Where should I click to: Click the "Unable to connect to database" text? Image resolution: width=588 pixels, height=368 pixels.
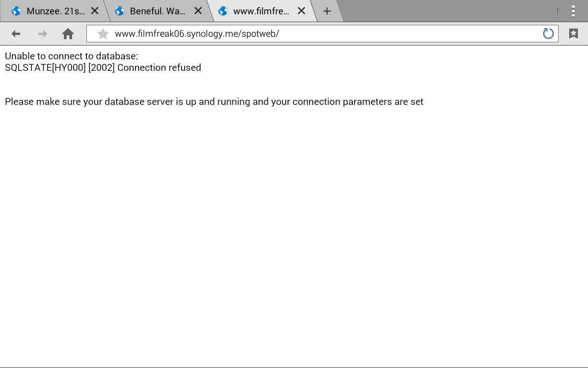(x=71, y=56)
